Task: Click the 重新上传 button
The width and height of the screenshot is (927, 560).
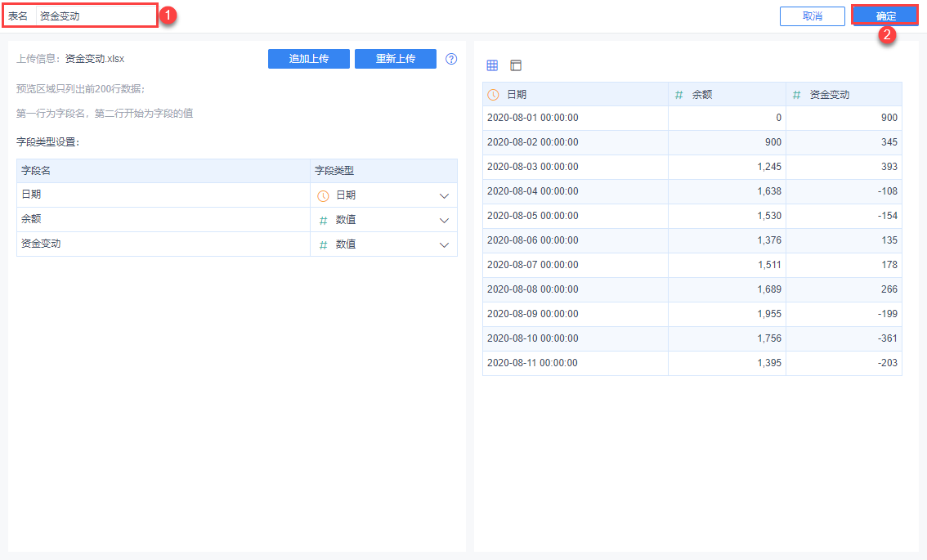Action: pos(396,59)
